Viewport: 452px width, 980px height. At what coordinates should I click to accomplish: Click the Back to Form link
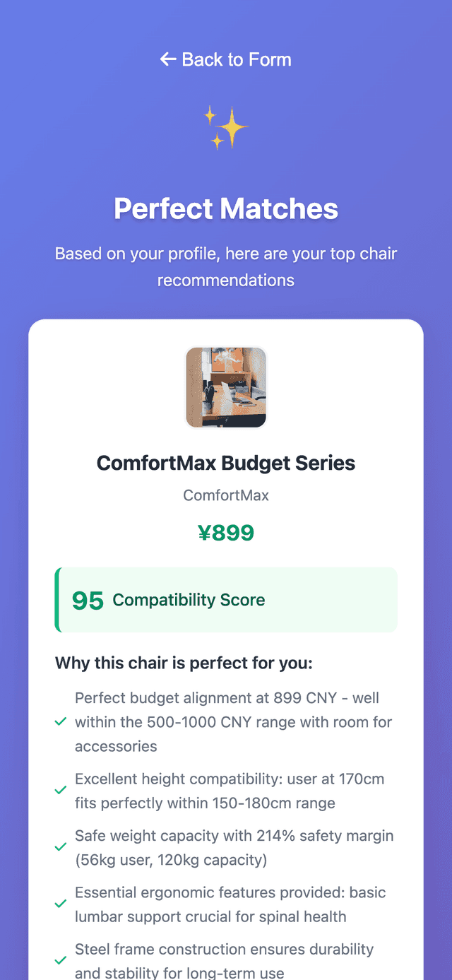(x=226, y=59)
